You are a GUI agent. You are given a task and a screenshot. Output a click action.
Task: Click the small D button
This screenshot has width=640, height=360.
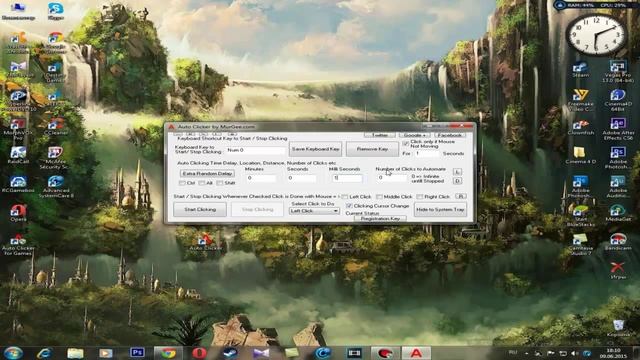click(457, 181)
